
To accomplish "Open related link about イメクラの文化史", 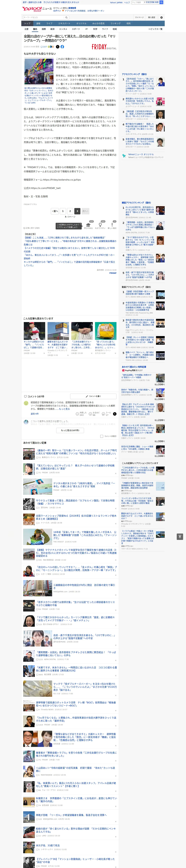I will click(x=69, y=250).
